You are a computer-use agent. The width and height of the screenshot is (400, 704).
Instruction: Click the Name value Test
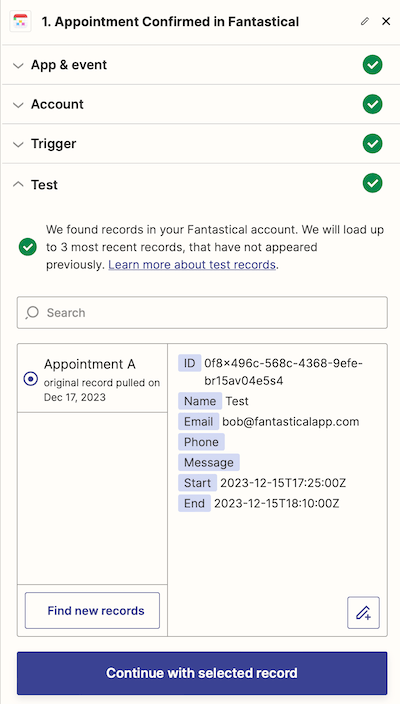click(x=237, y=401)
